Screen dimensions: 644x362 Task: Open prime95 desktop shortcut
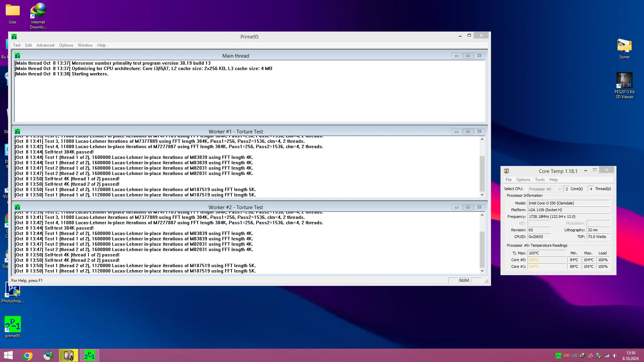[13, 327]
